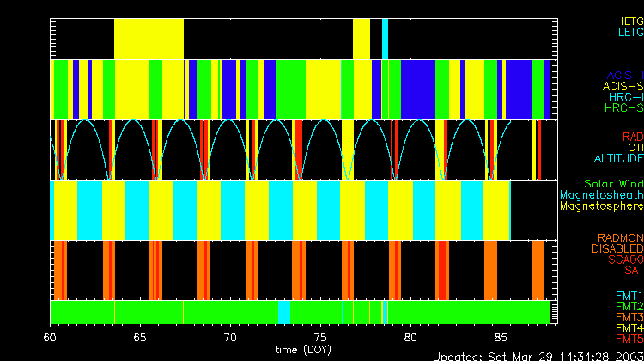Viewport: 644px width, 361px height.
Task: Click the cyan LETG block in top panel
Action: tap(386, 39)
